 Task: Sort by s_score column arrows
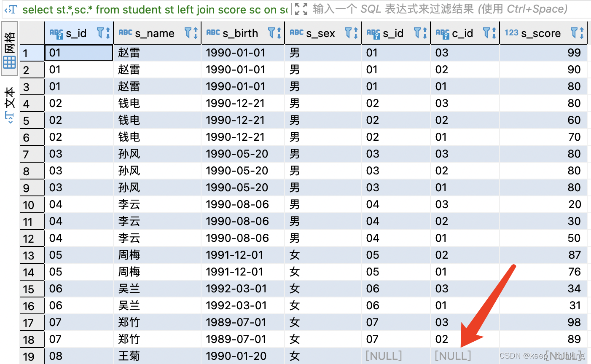point(582,33)
